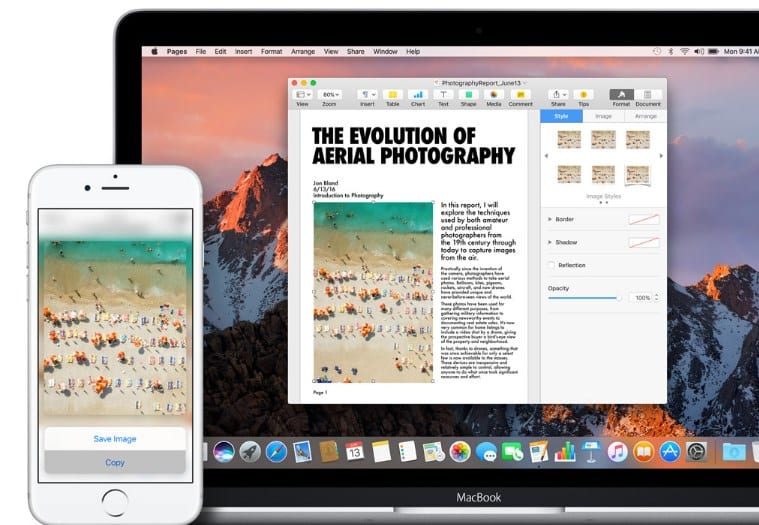Expand the Shadow disclosure triangle
This screenshot has width=759, height=525.
coord(549,242)
